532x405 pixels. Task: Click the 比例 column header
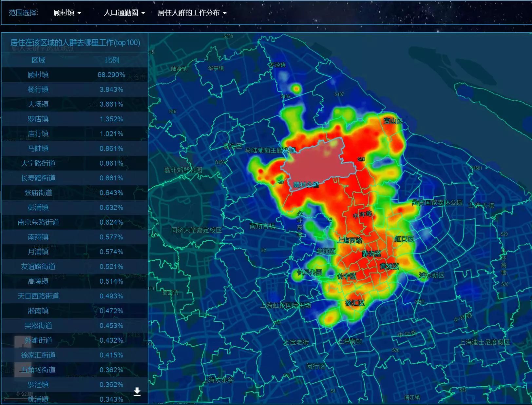coord(112,60)
